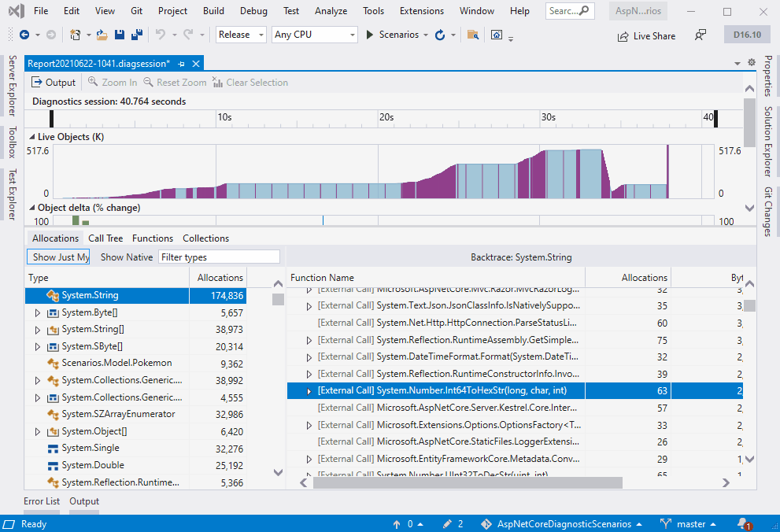Open the Debug menu
This screenshot has width=780, height=532.
coord(253,11)
